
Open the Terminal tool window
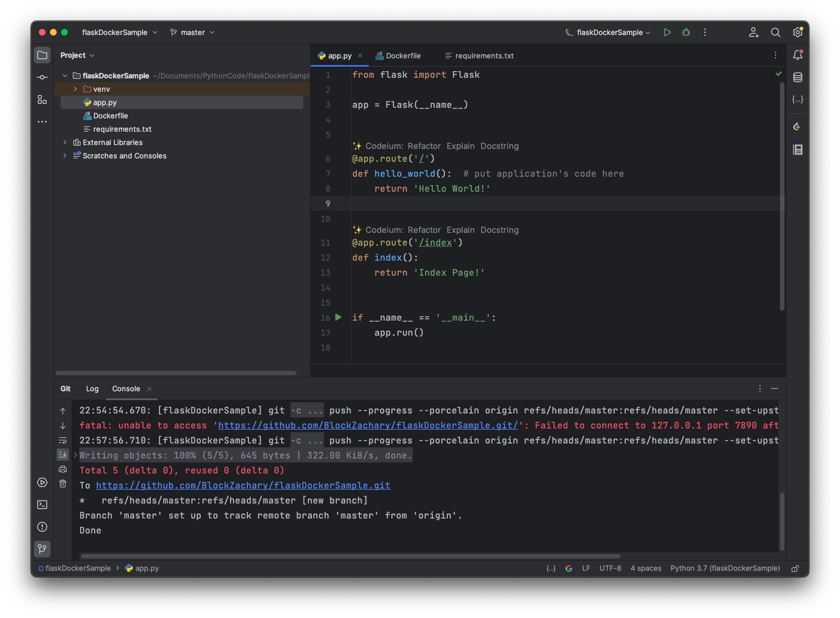[42, 505]
